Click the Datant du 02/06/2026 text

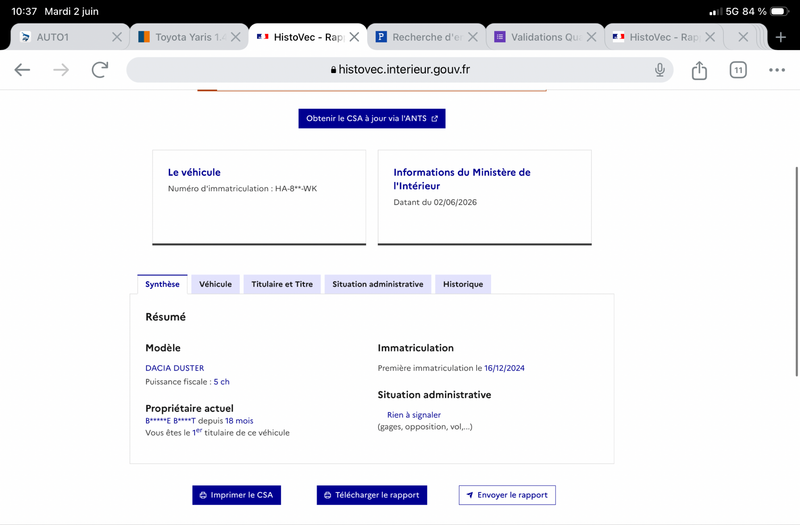pyautogui.click(x=435, y=202)
